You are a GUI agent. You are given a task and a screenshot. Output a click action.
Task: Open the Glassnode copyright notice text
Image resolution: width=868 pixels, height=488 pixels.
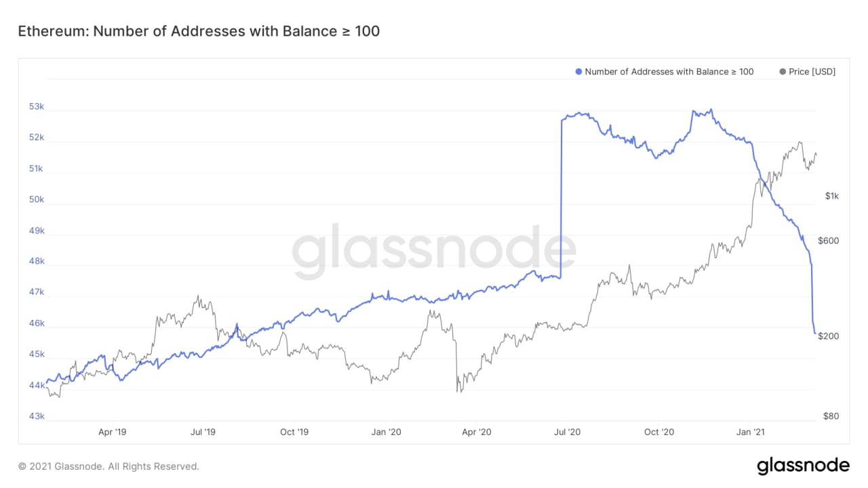pyautogui.click(x=108, y=466)
